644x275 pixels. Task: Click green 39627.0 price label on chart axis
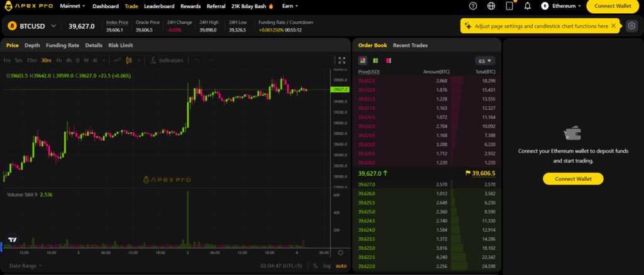point(340,89)
